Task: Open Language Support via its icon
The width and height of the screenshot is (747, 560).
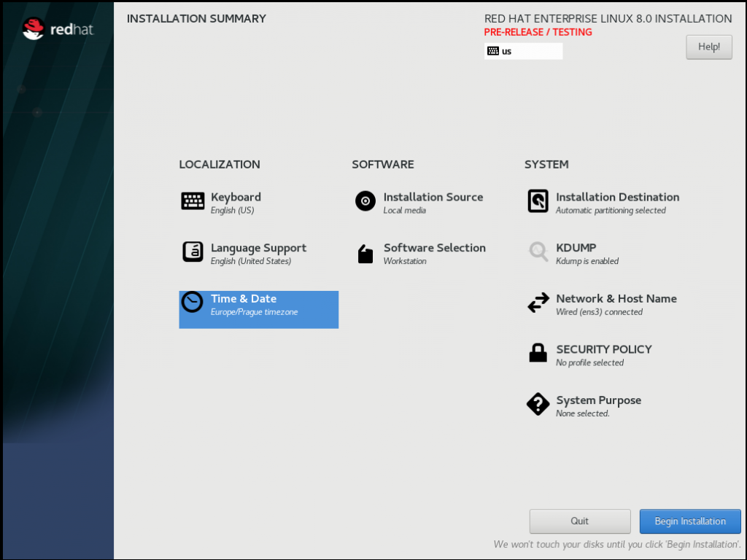Action: (x=193, y=252)
